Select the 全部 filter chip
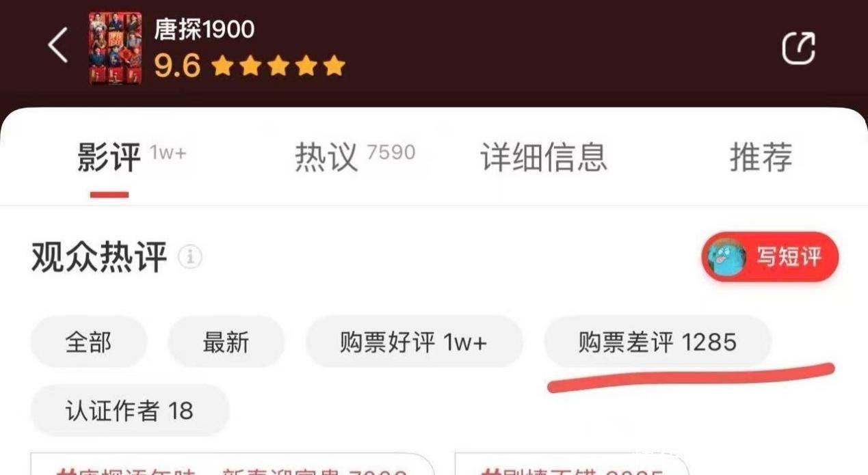Screen dimensions: 868x475 pyautogui.click(x=88, y=341)
